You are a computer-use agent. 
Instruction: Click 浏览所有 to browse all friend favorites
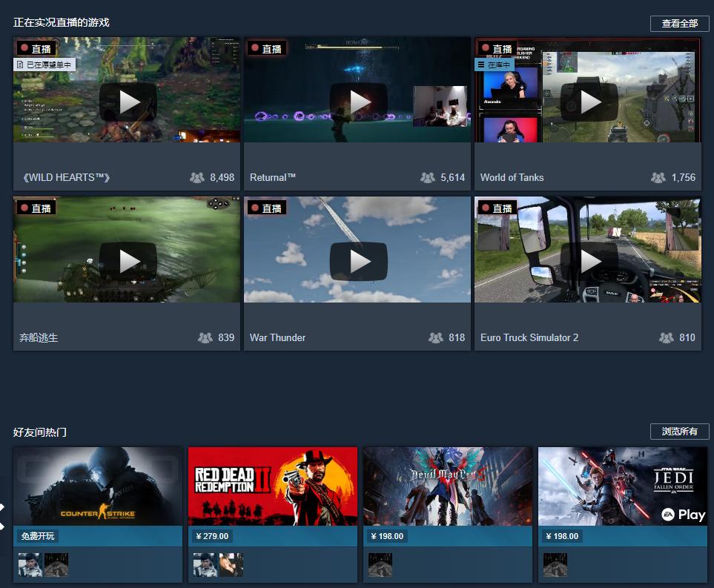[679, 432]
